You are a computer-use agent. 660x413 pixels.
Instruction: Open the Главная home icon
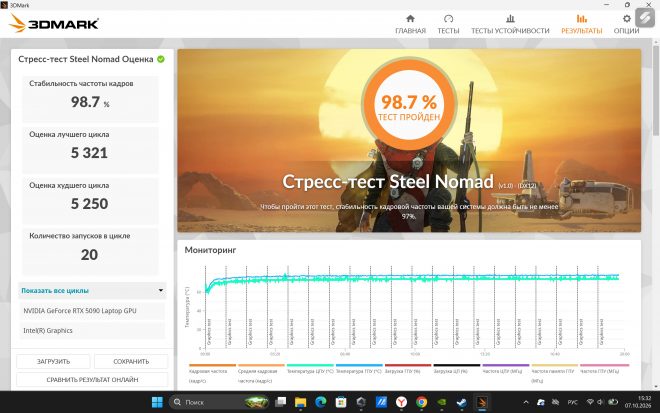(410, 18)
